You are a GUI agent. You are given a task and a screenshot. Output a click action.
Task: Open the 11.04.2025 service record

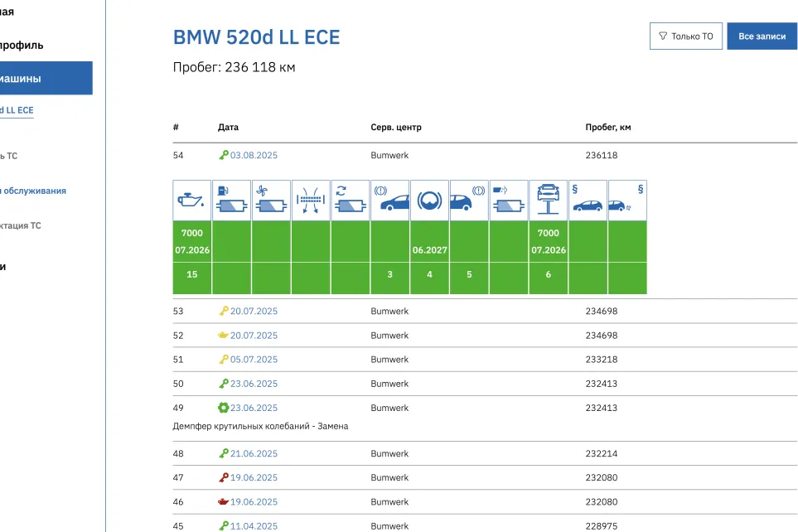(254, 526)
